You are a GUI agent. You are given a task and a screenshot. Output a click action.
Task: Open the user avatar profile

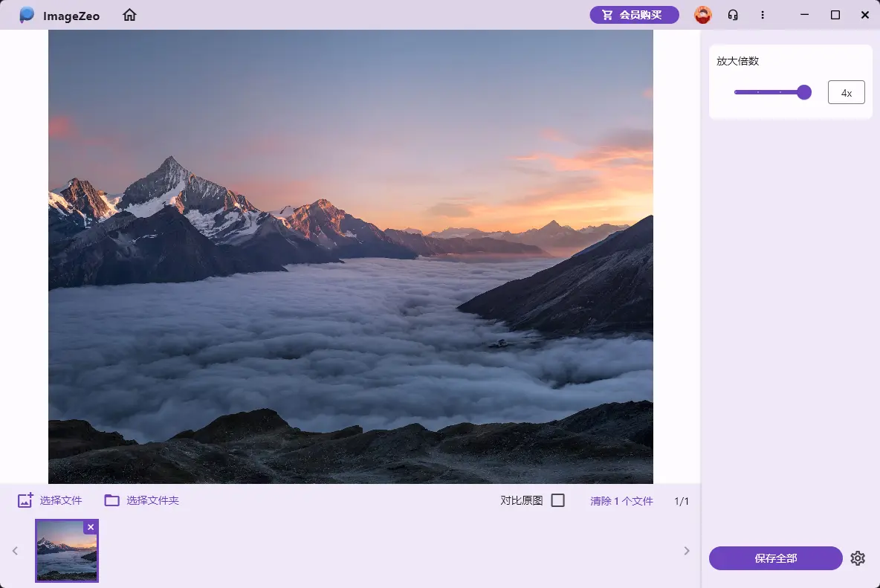pyautogui.click(x=702, y=15)
